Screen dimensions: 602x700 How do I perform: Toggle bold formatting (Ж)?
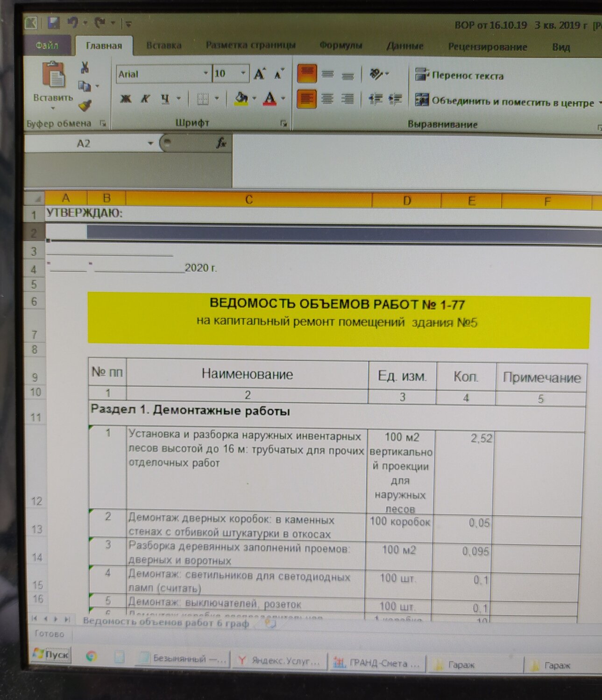pos(125,98)
